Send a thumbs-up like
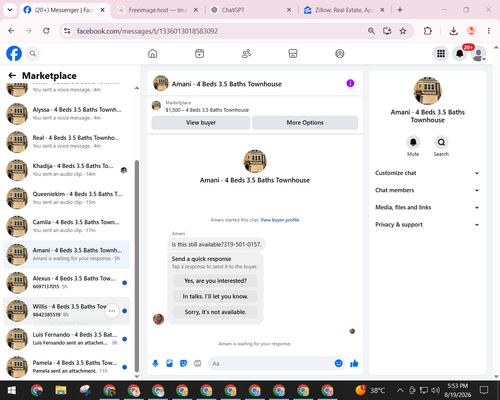Viewport: 500px width, 400px height. click(x=354, y=363)
